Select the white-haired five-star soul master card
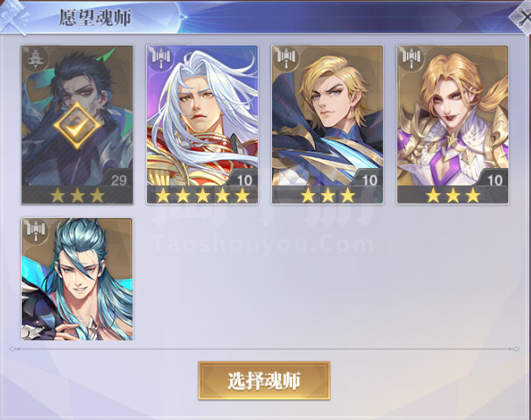This screenshot has height=420, width=531. click(x=202, y=124)
